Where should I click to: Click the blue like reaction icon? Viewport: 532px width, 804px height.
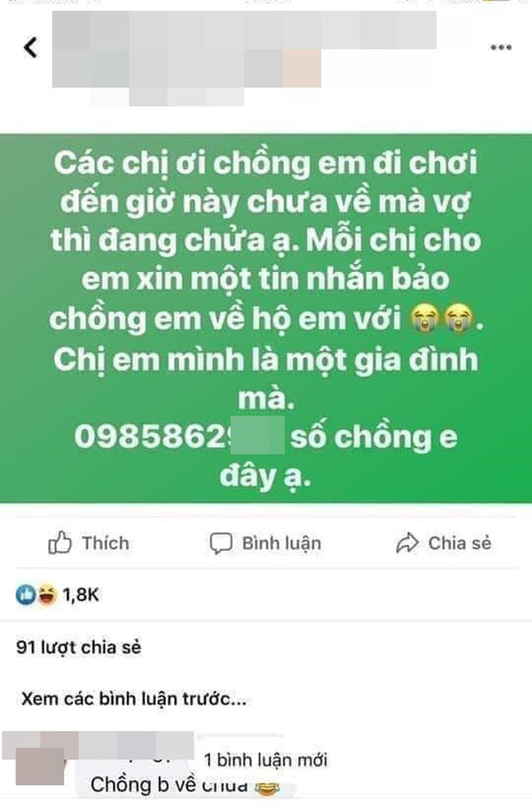(x=26, y=595)
